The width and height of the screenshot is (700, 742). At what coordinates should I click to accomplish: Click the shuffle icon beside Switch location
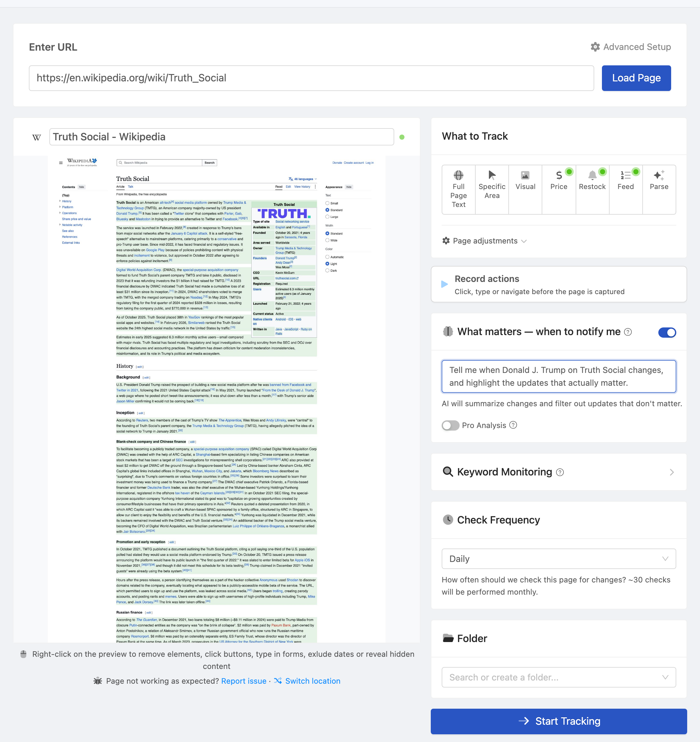click(x=278, y=681)
